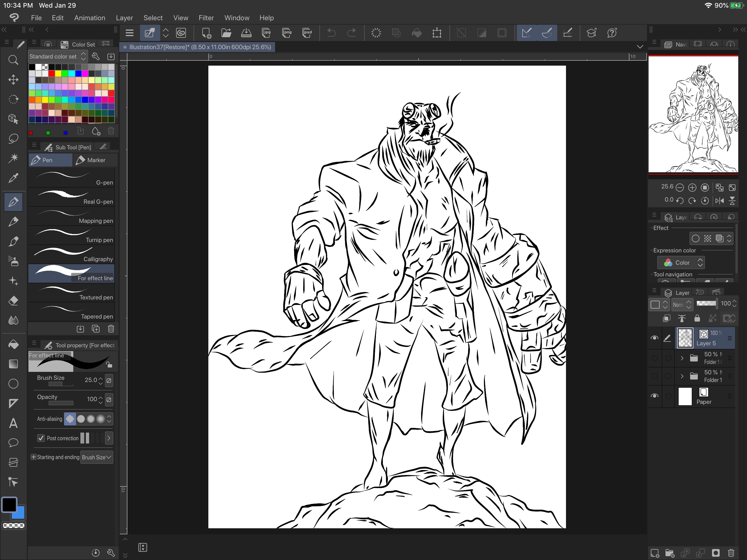The image size is (747, 560).
Task: Toggle Post correction checkbox
Action: (39, 438)
